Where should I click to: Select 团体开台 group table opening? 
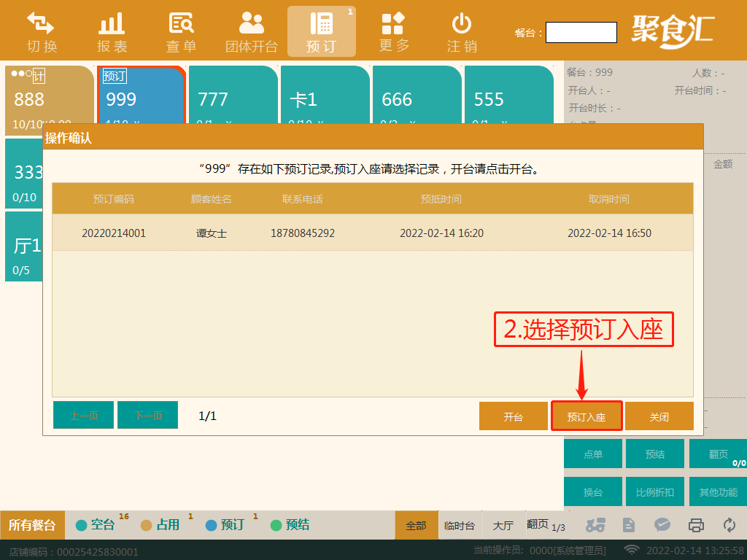coord(251,31)
